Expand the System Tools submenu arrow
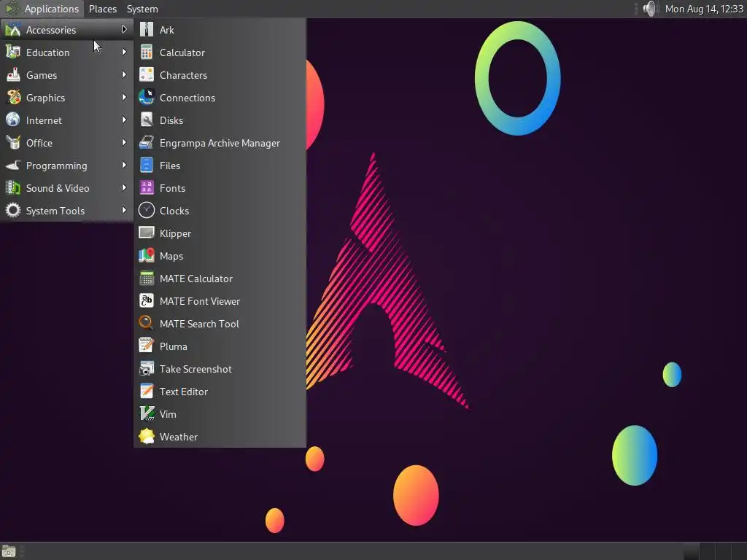This screenshot has height=560, width=747. [x=124, y=211]
